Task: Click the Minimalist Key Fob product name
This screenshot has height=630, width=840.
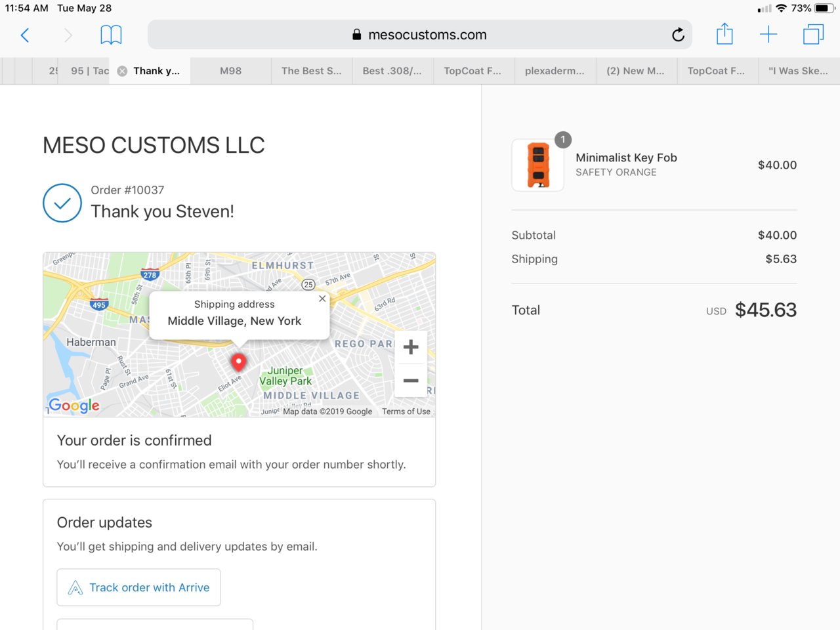Action: click(626, 157)
